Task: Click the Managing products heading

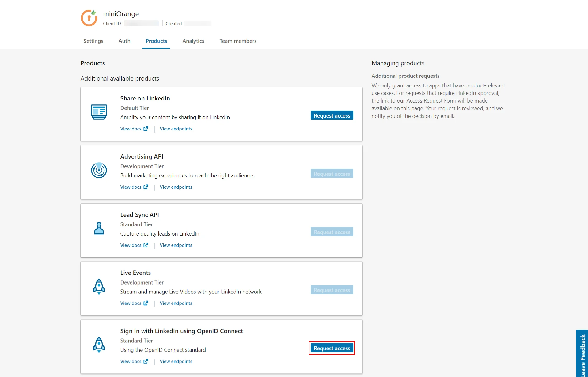Action: (x=398, y=63)
